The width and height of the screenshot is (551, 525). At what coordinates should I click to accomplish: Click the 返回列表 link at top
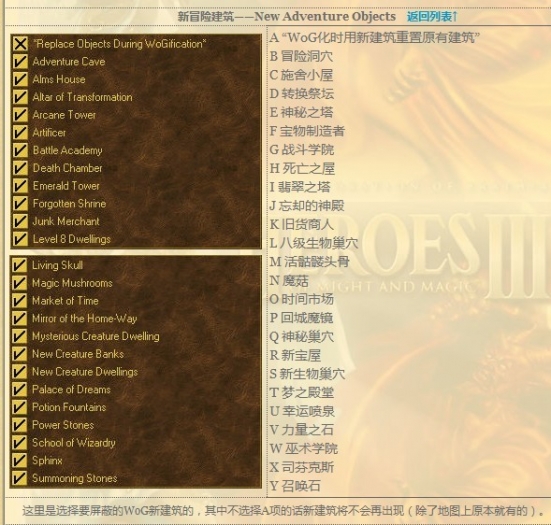pos(432,16)
